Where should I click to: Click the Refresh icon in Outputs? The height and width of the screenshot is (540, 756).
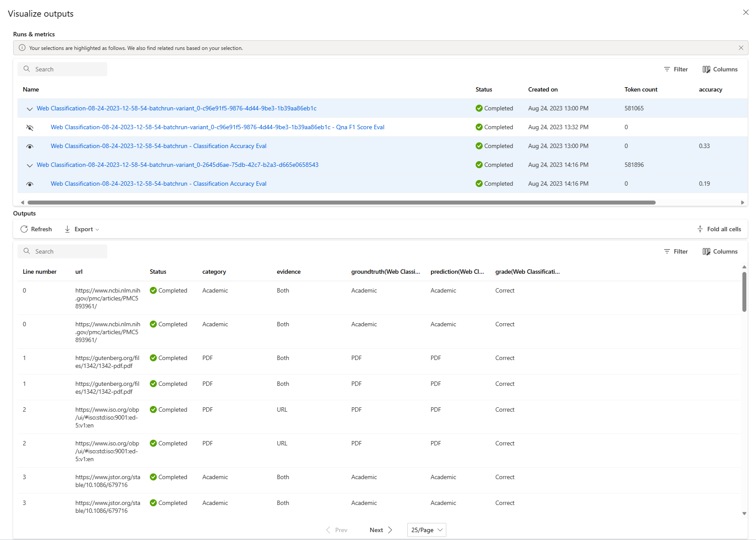tap(24, 229)
